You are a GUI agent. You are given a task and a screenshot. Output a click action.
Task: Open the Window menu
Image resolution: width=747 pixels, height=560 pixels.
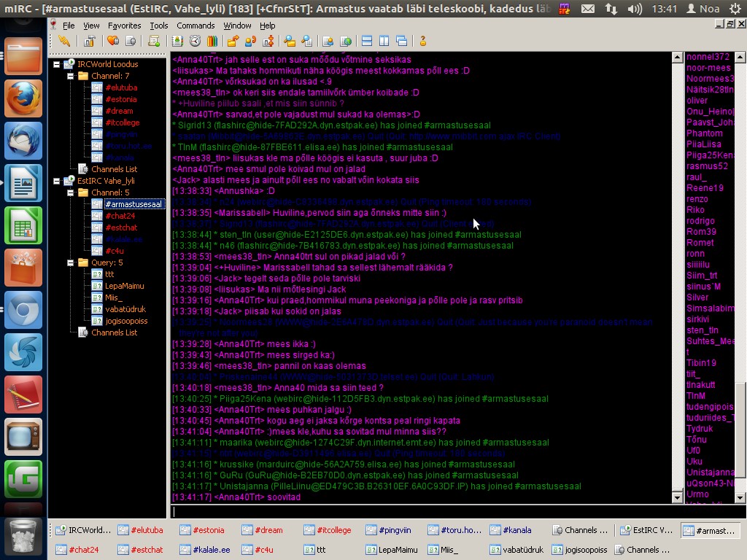click(237, 26)
